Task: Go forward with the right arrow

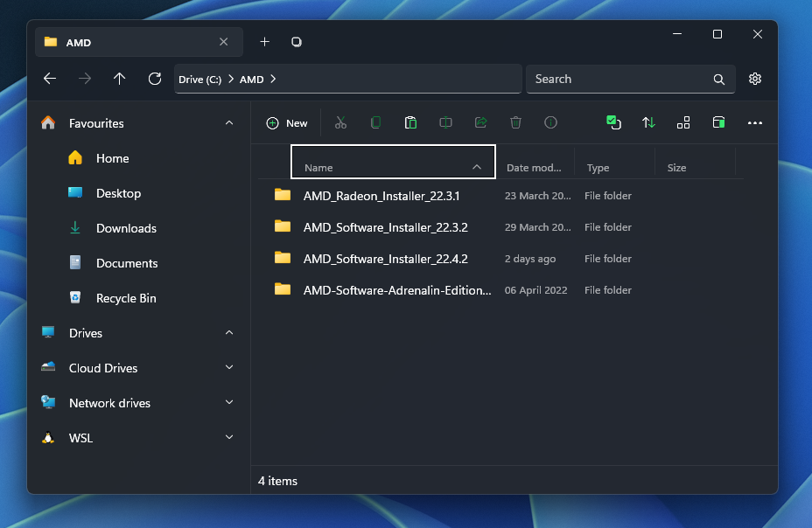Action: [x=84, y=79]
